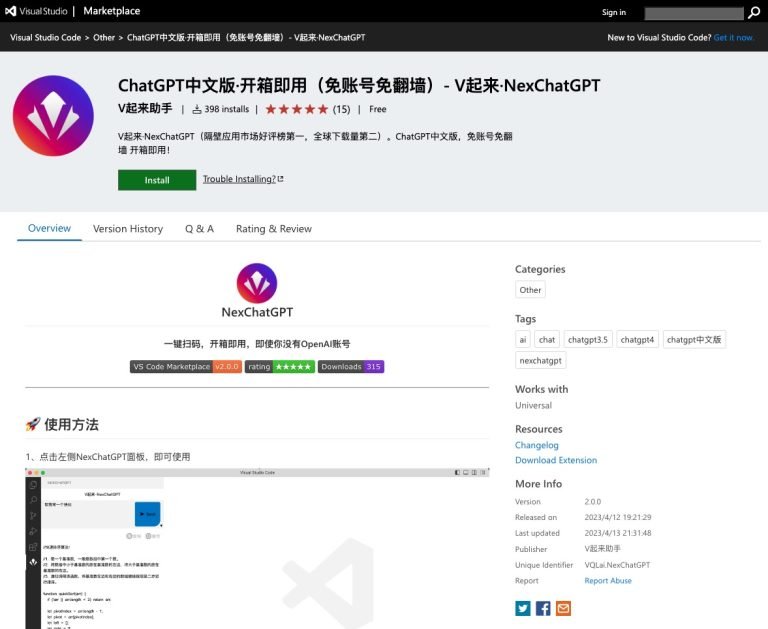Click Sign in

coord(614,12)
